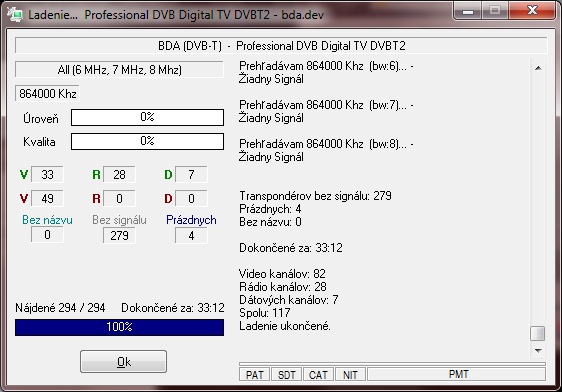Click the Bez názvu count field
Viewport: 562px width, 392px height.
pos(47,235)
